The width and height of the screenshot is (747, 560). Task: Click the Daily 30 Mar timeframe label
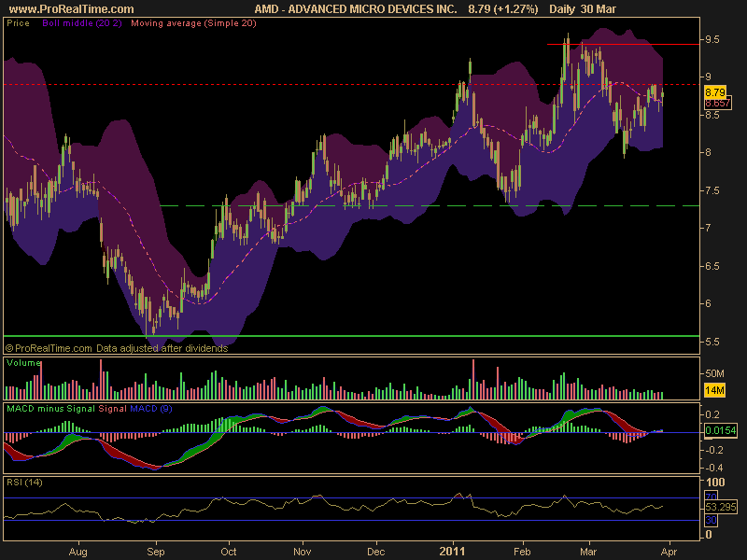[x=582, y=9]
